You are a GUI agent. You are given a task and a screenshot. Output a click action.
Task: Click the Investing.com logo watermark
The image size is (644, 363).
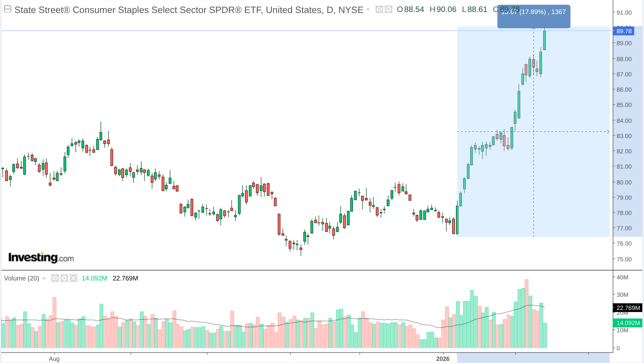(41, 258)
